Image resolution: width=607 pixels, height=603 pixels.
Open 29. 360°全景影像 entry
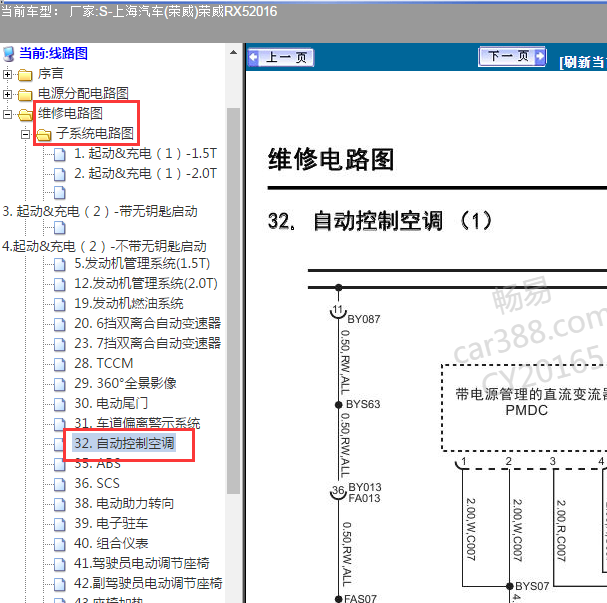coord(125,384)
